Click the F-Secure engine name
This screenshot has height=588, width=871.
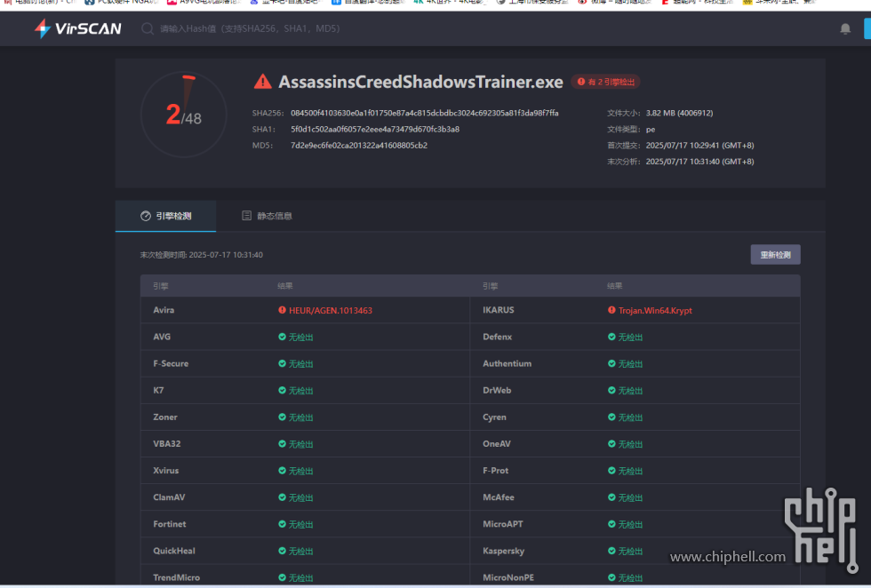171,363
